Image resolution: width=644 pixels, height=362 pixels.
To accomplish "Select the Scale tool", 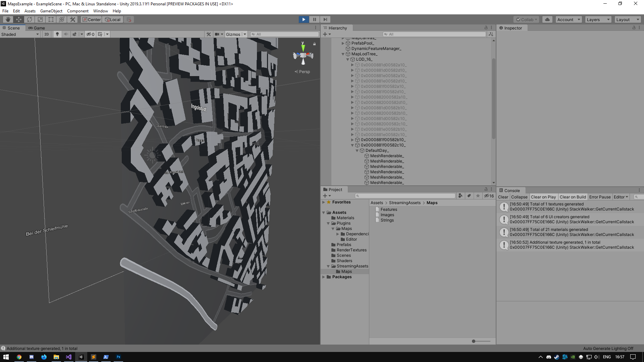I will (x=40, y=19).
